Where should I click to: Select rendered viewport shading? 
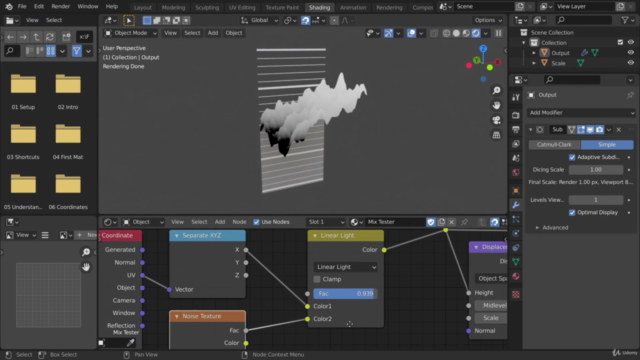(476, 33)
